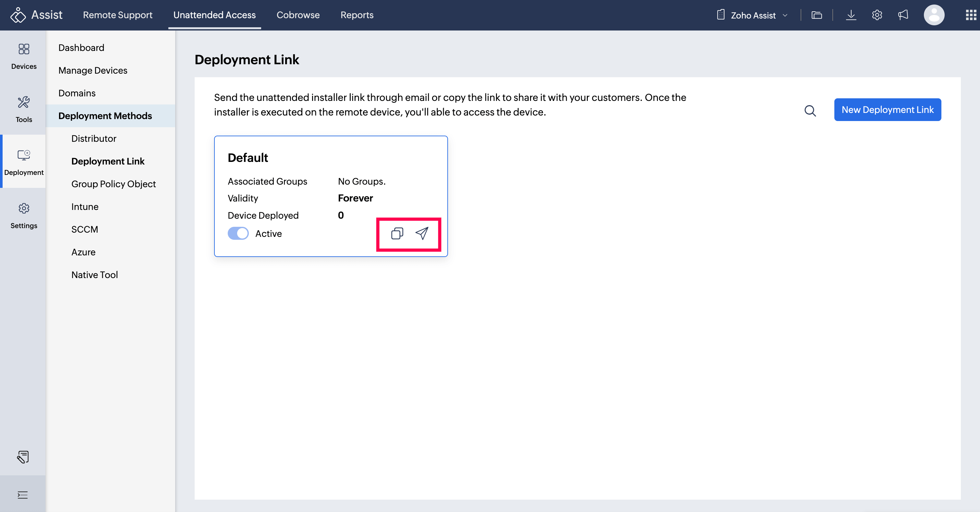Open the search deployment links magnifier
980x512 pixels.
810,111
